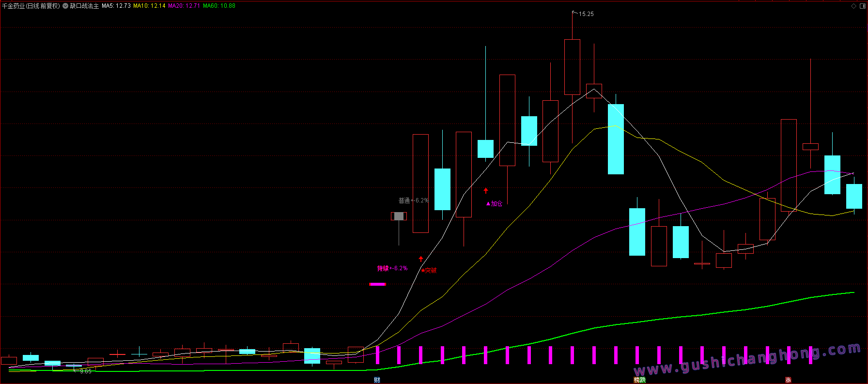Click the magenta gap bar under 持续+-6.2%
Viewport: 868px width, 384px height.
tap(377, 284)
